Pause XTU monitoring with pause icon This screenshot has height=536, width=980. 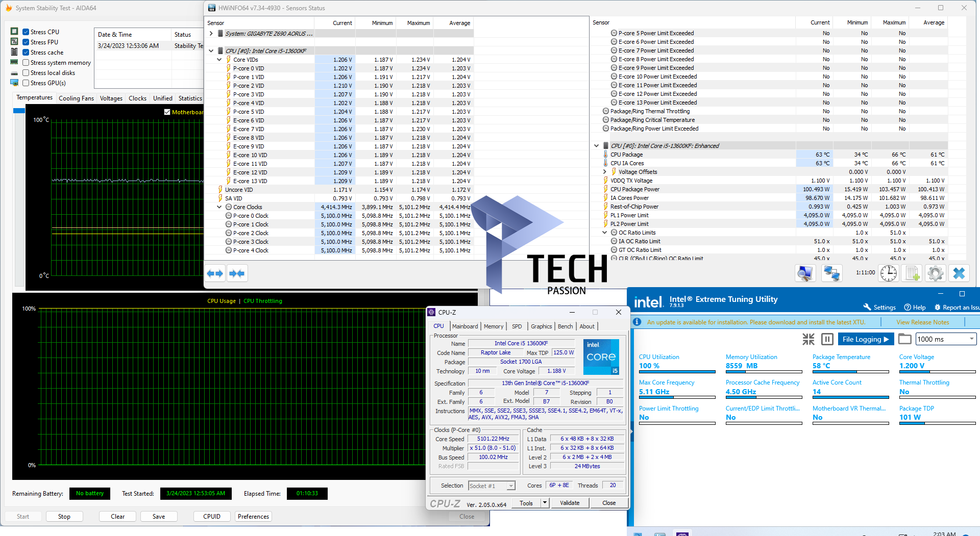click(x=827, y=339)
